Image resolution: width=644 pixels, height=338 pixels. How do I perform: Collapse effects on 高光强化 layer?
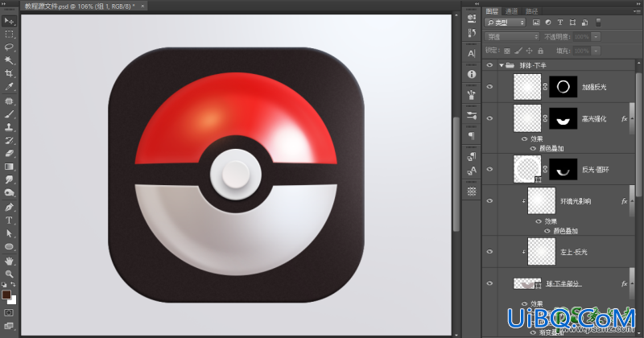click(632, 118)
